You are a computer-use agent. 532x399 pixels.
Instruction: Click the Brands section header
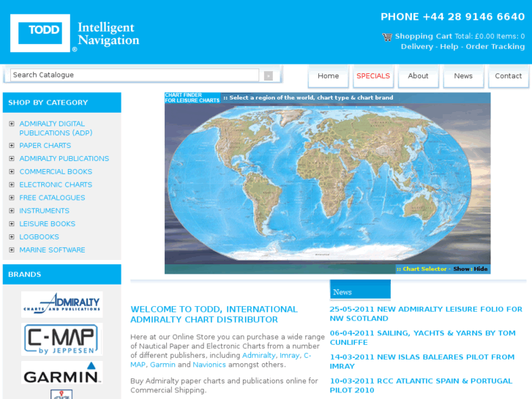(61, 275)
